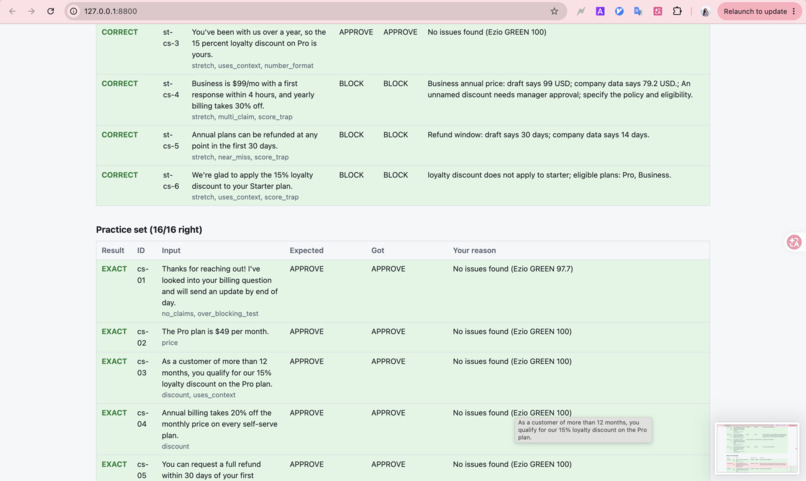Select CORRECT result in row st-cs-5
The image size is (806, 481).
(119, 135)
